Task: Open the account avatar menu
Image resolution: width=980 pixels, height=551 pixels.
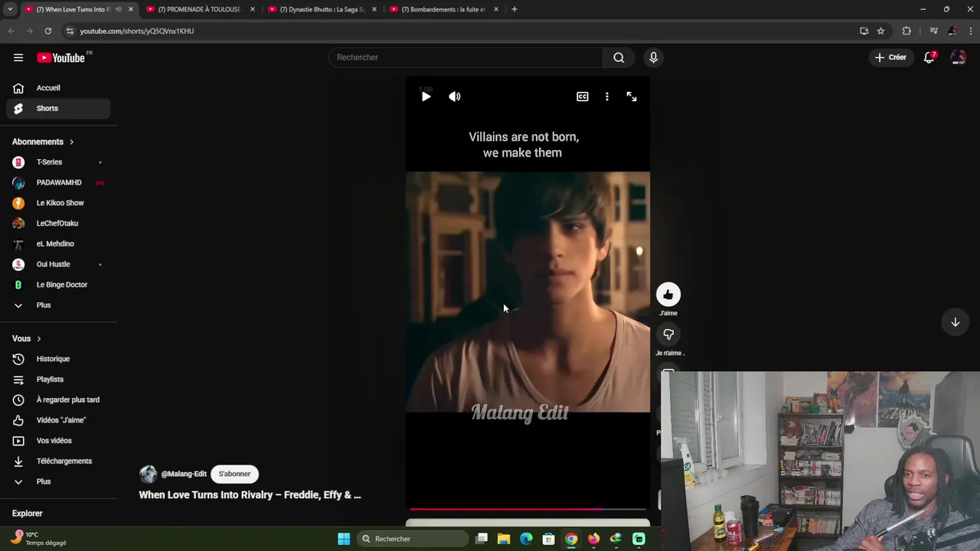Action: point(958,57)
